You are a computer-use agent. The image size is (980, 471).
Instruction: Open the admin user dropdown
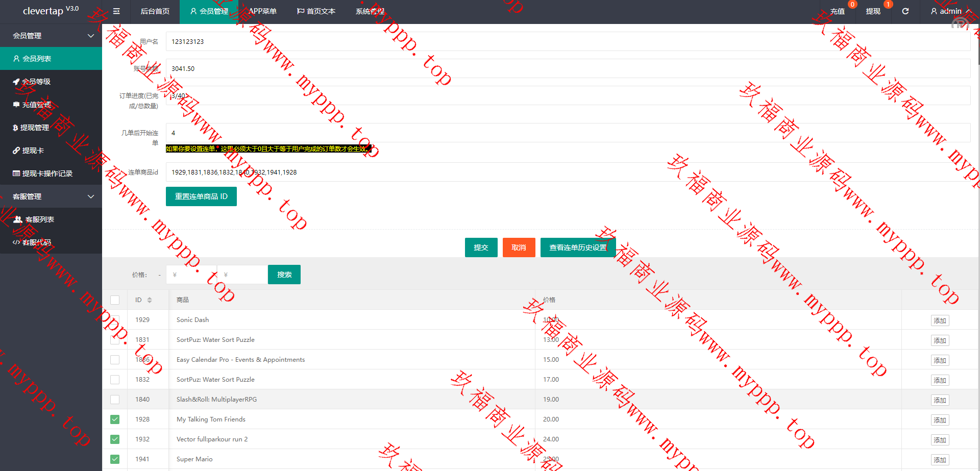tap(950, 11)
